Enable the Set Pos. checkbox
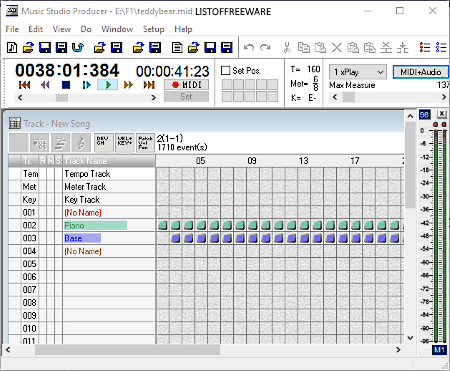Viewport: 450px width, 371px height. tap(226, 71)
